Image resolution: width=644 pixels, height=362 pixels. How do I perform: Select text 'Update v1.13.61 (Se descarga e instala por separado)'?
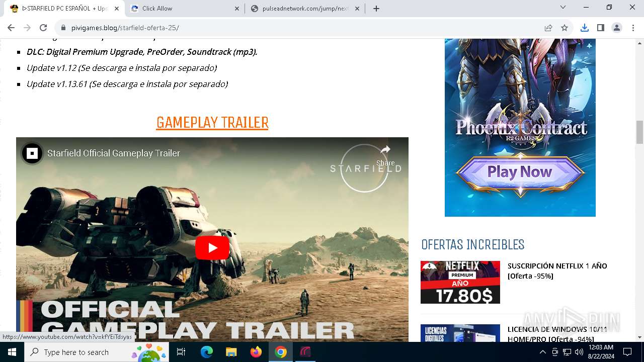pyautogui.click(x=127, y=84)
